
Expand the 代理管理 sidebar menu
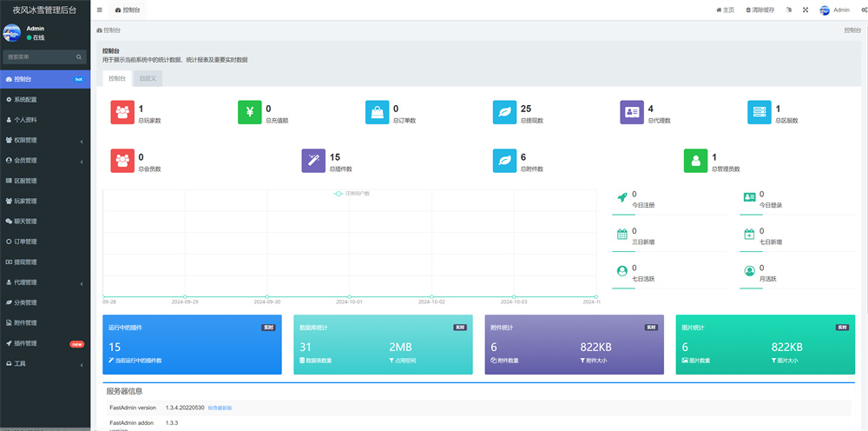pyautogui.click(x=45, y=282)
